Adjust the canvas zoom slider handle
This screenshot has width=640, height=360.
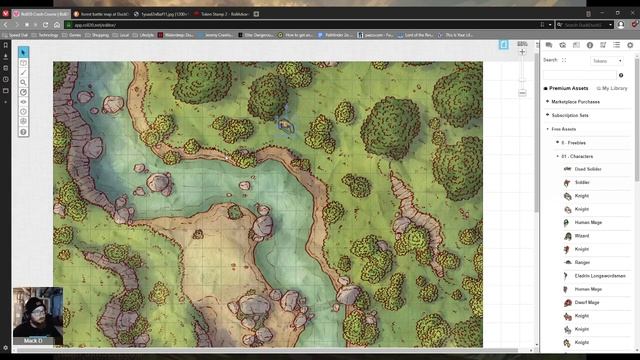(522, 80)
